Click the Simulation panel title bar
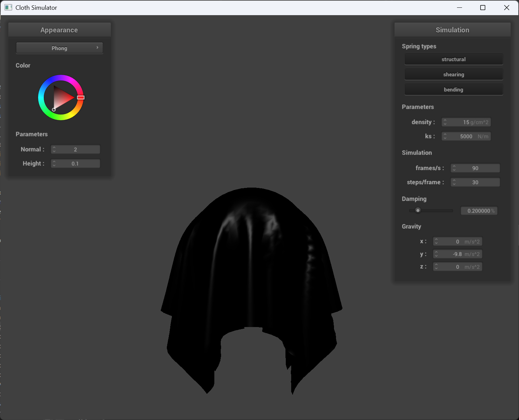 tap(452, 30)
